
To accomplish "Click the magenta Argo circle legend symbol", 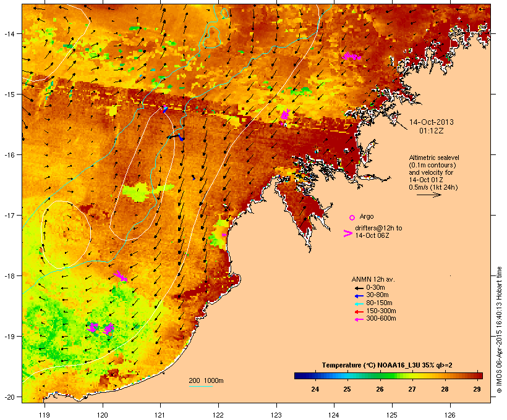I will pos(352,217).
